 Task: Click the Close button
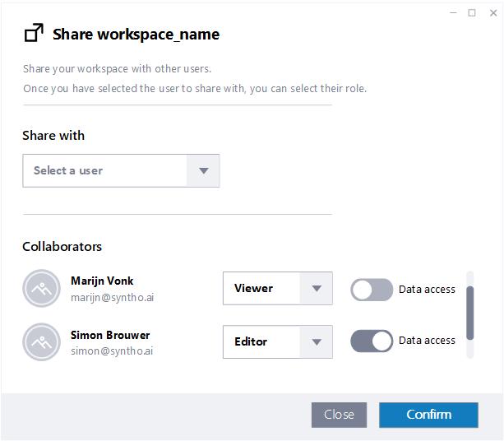(x=339, y=415)
